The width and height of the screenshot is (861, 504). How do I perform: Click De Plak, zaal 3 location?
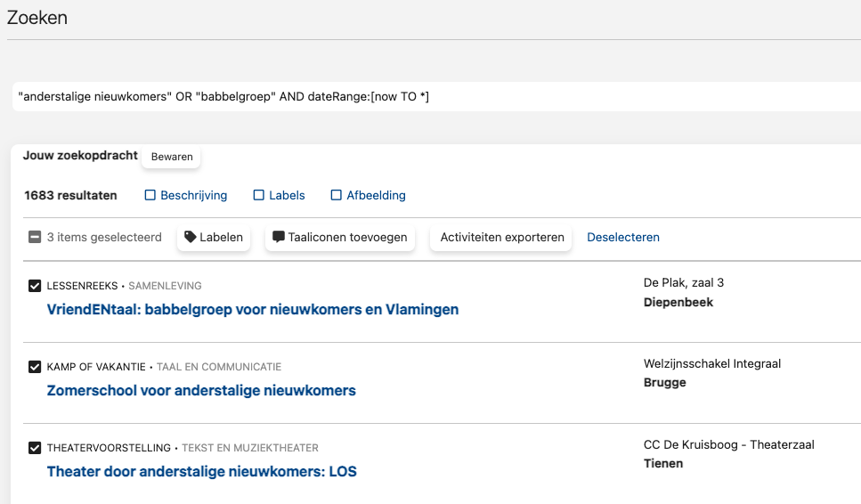coord(684,283)
